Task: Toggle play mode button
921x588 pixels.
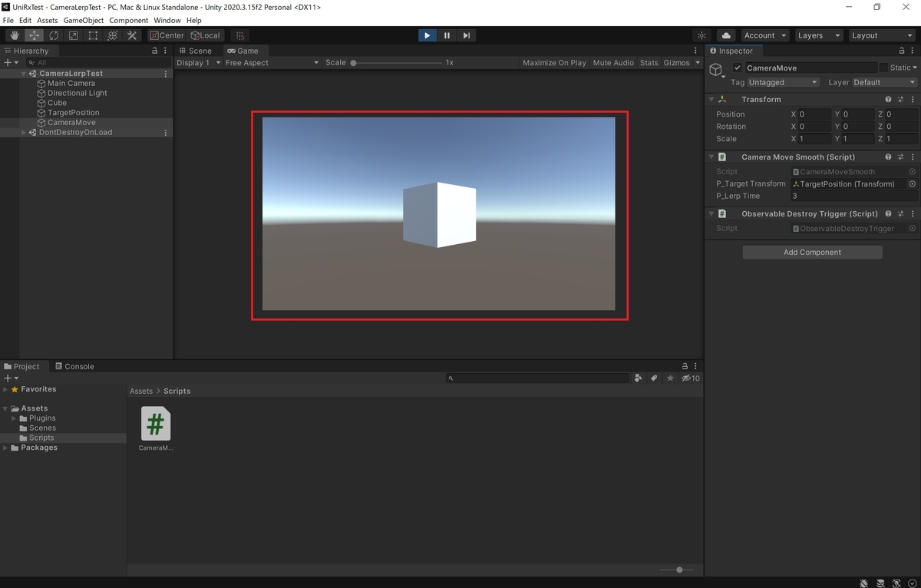Action: pos(427,35)
